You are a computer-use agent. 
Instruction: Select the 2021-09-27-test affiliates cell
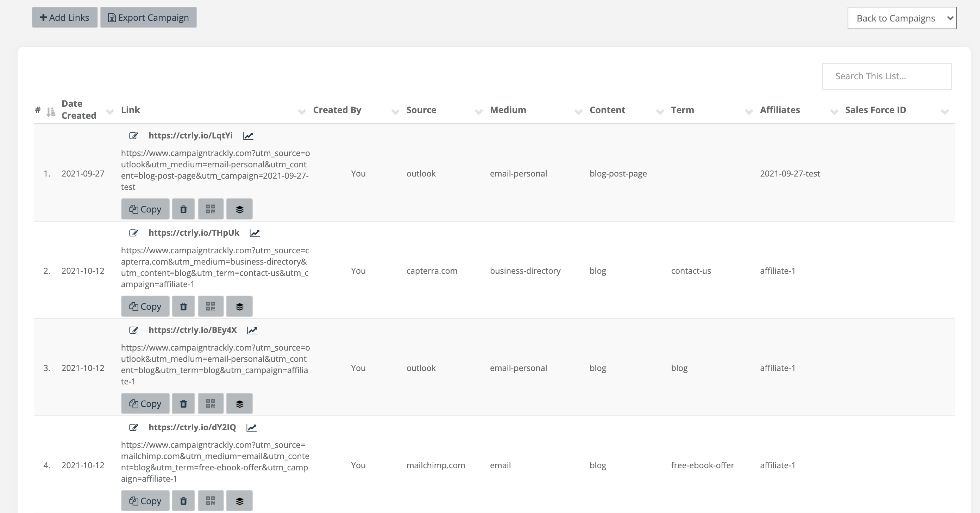click(790, 174)
